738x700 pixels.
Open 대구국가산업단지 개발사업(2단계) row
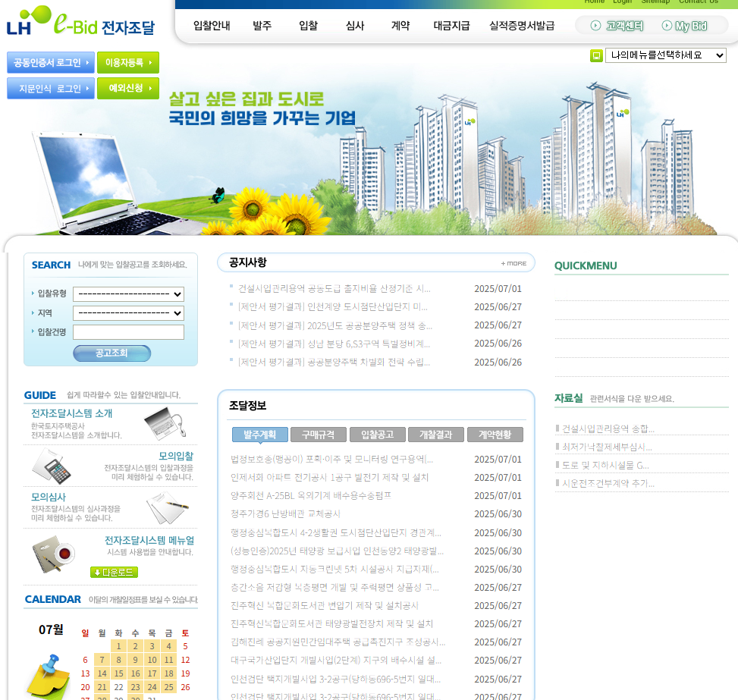336,661
